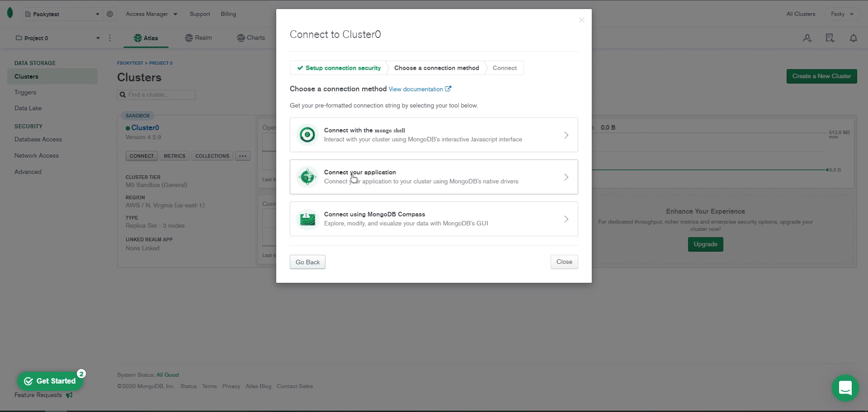The height and width of the screenshot is (412, 868).
Task: Open the Atlas Blog footer link
Action: tap(258, 386)
